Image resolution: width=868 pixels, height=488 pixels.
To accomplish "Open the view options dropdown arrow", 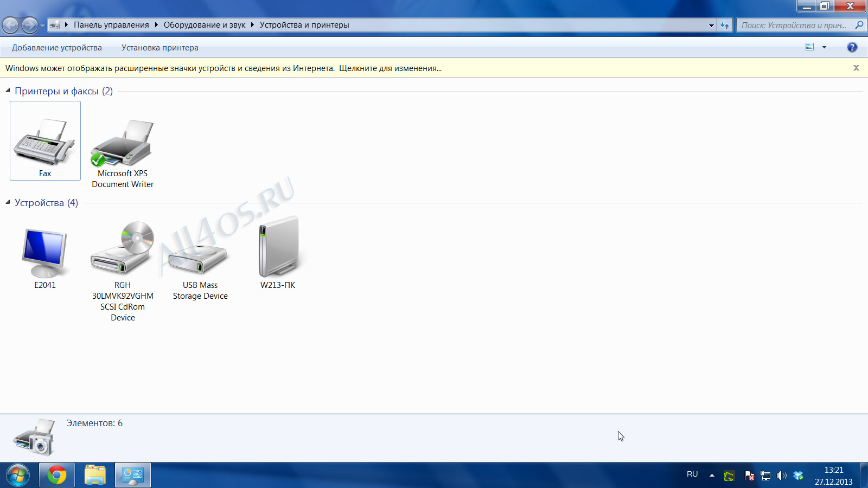I will point(824,47).
